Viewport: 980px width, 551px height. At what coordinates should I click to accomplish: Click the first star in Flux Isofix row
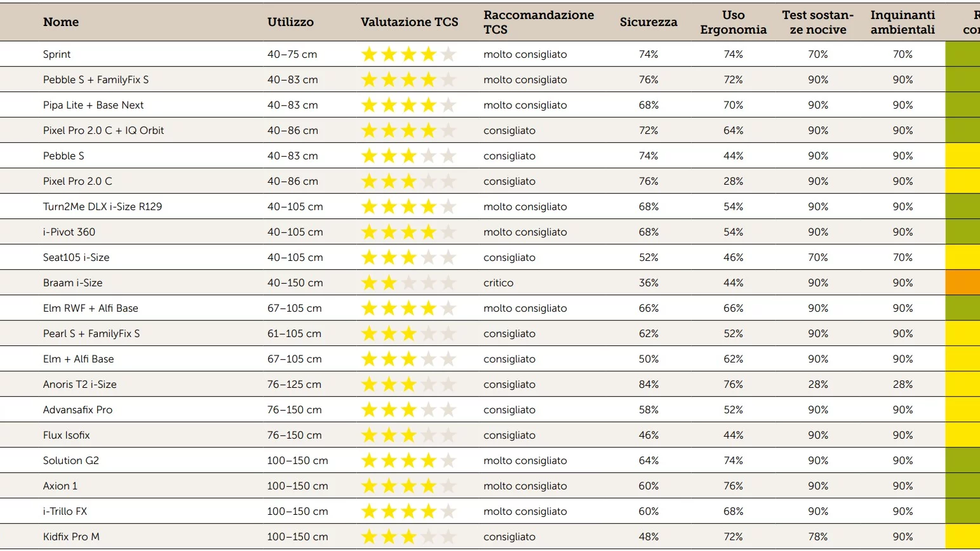pyautogui.click(x=369, y=435)
